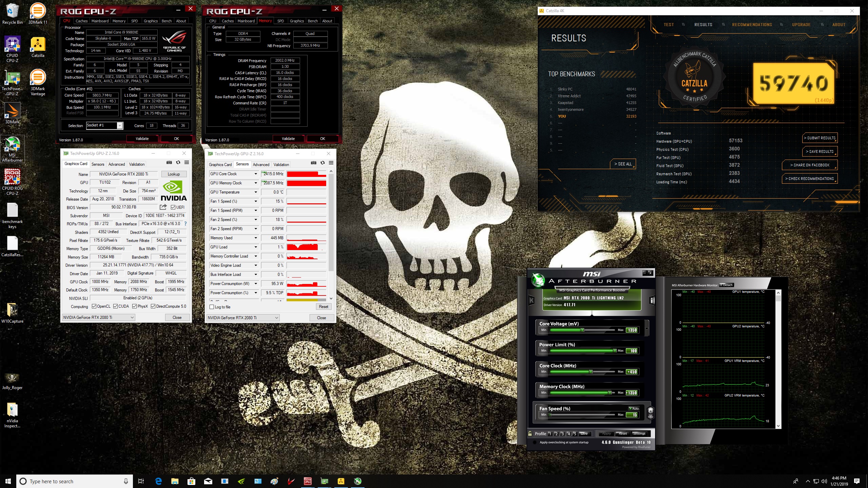This screenshot has width=868, height=488.
Task: Open Advanced tab in GPU-Z Graphics Card window
Action: tap(117, 164)
